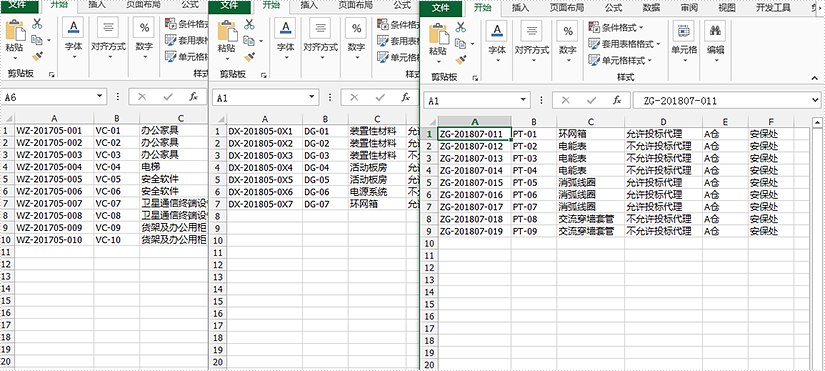Select cell PT-09 in right window
The height and width of the screenshot is (371, 825).
click(534, 231)
